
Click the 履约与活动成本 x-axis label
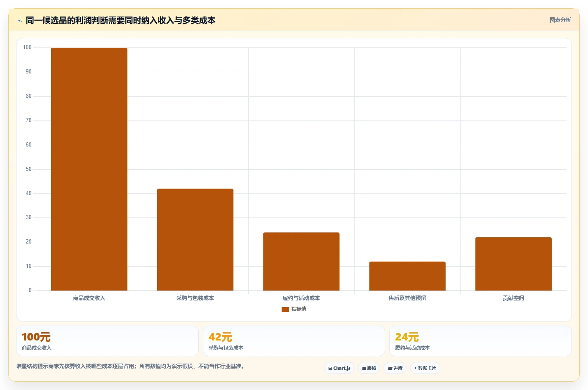[301, 298]
